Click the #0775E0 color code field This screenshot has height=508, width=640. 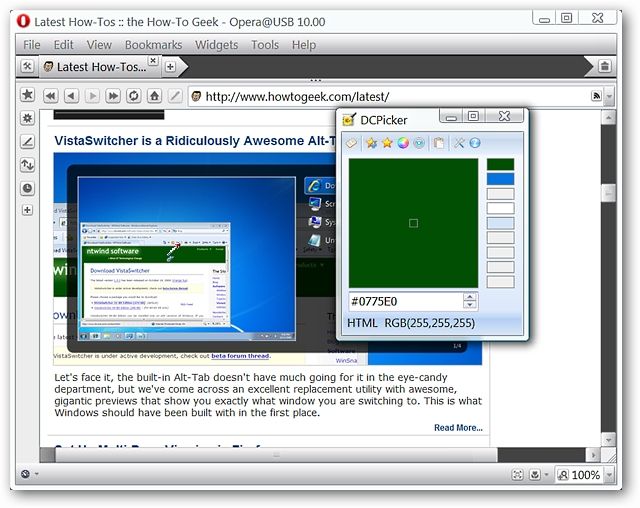coord(405,302)
